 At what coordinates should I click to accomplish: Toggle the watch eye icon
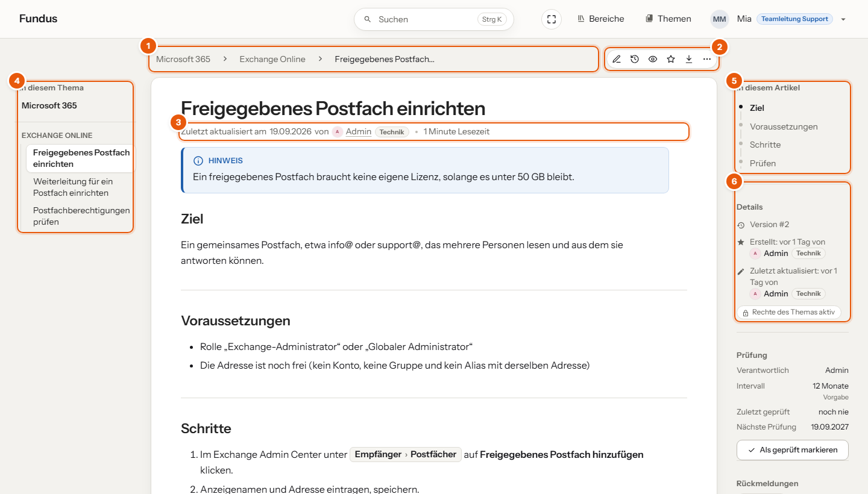pos(653,59)
